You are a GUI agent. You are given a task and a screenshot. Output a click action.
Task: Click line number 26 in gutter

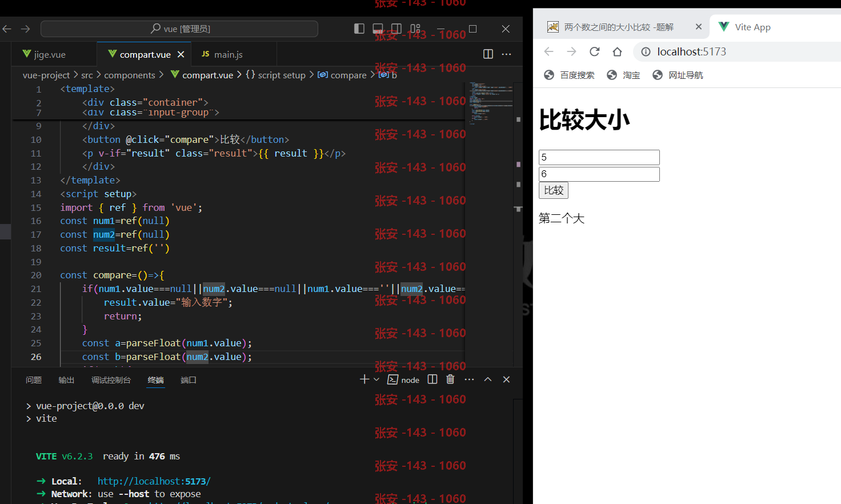(x=36, y=357)
